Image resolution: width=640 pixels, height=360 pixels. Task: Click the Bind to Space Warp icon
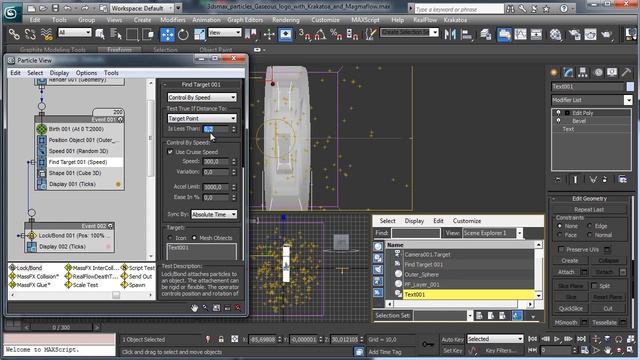47,35
